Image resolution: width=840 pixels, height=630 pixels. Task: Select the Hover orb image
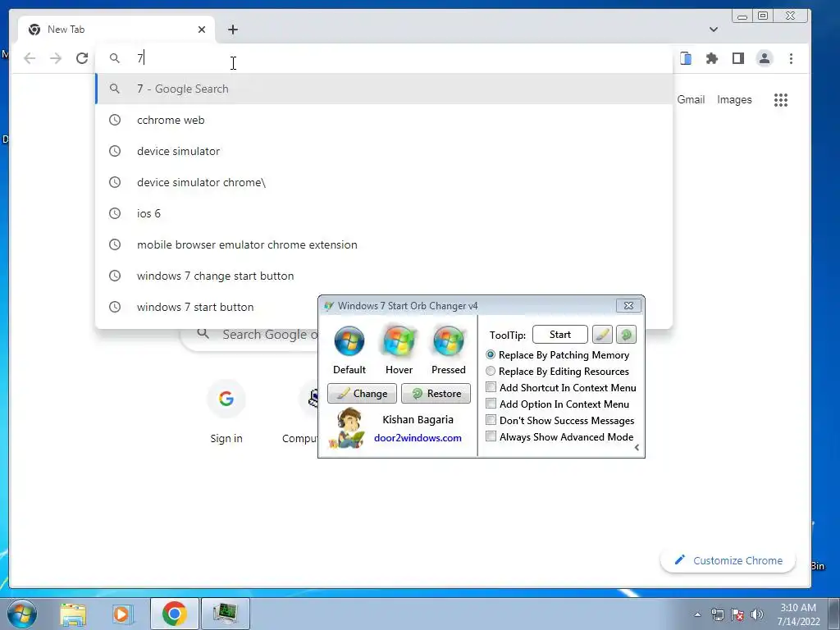point(399,341)
